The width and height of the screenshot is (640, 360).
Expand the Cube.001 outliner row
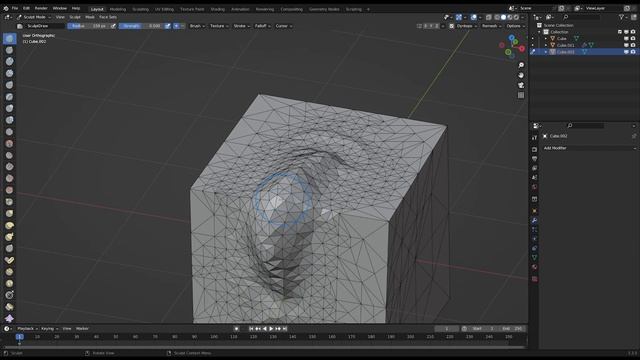coord(546,45)
